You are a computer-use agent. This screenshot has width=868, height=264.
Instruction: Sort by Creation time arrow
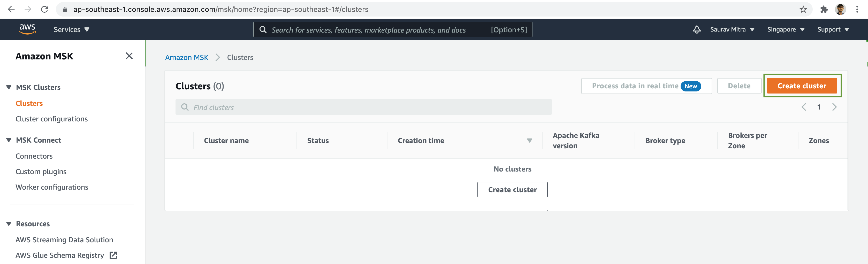[x=529, y=141]
